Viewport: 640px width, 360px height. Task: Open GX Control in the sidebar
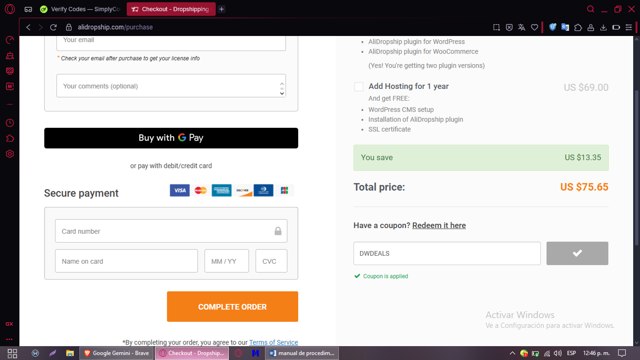(x=10, y=40)
